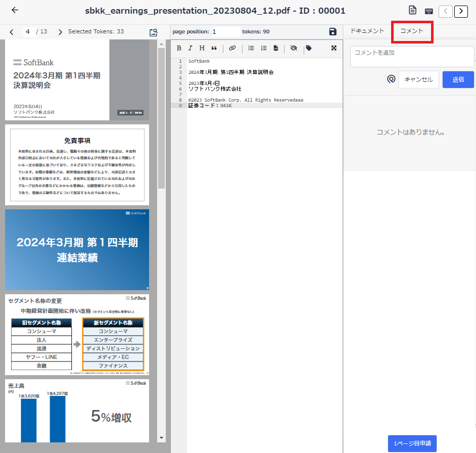Select the 売上高 slide thumbnail
Screen dimensions: 476x453
(x=77, y=411)
